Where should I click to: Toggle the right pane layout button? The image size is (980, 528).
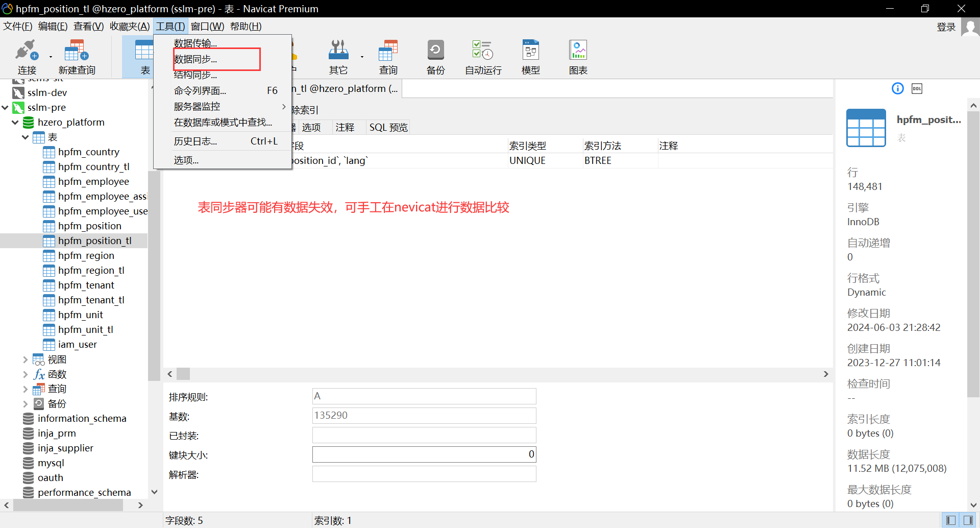pyautogui.click(x=968, y=520)
